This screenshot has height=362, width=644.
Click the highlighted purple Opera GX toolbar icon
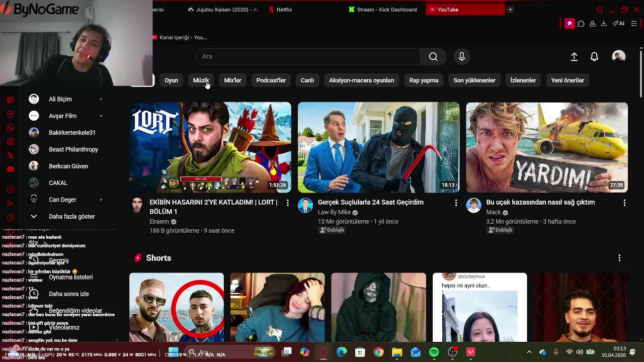(x=570, y=24)
